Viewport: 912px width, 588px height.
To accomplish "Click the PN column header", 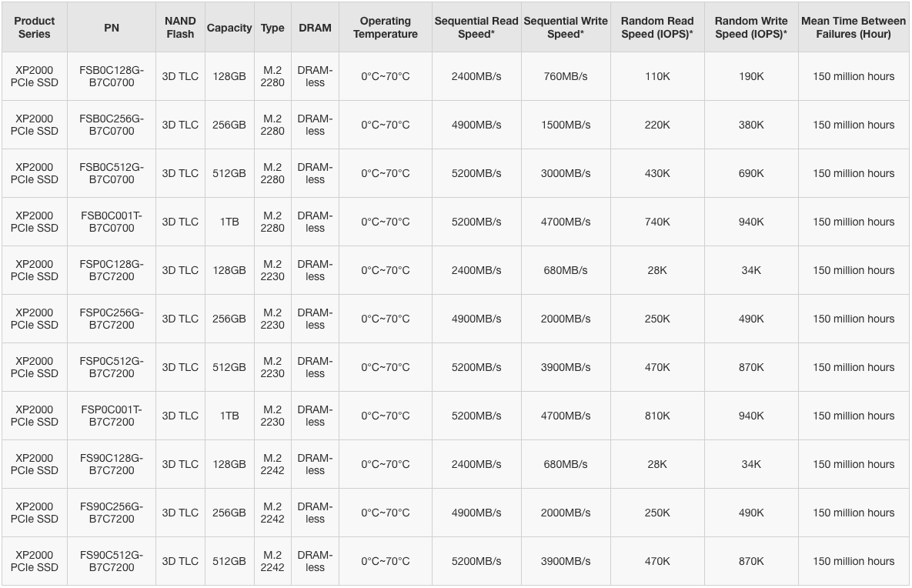I will click(112, 28).
